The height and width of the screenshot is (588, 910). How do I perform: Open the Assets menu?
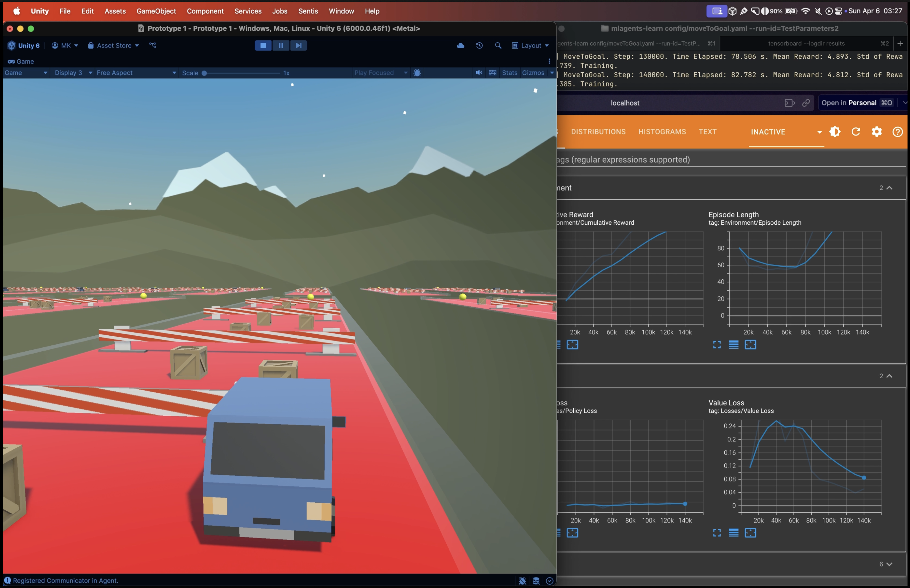pyautogui.click(x=115, y=11)
